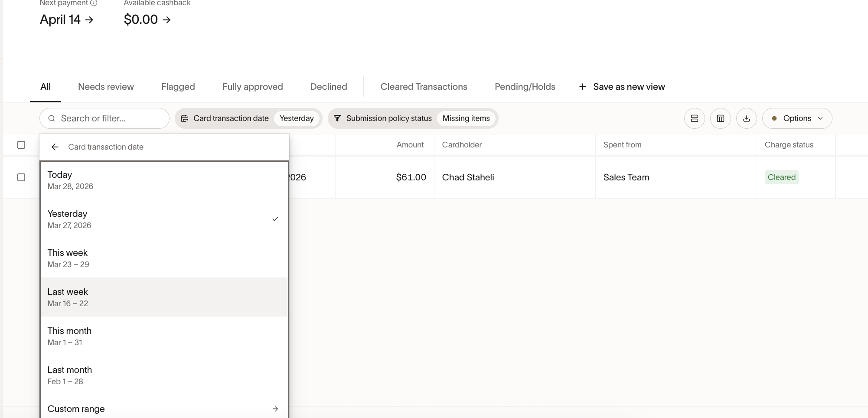Click the arrow next to April 14
The height and width of the screenshot is (418, 868).
(89, 20)
